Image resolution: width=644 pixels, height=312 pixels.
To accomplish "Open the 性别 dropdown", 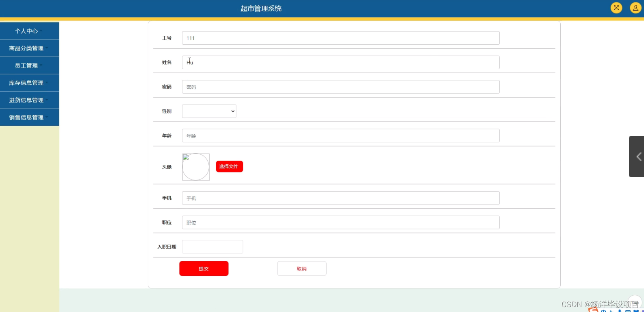I will 209,111.
